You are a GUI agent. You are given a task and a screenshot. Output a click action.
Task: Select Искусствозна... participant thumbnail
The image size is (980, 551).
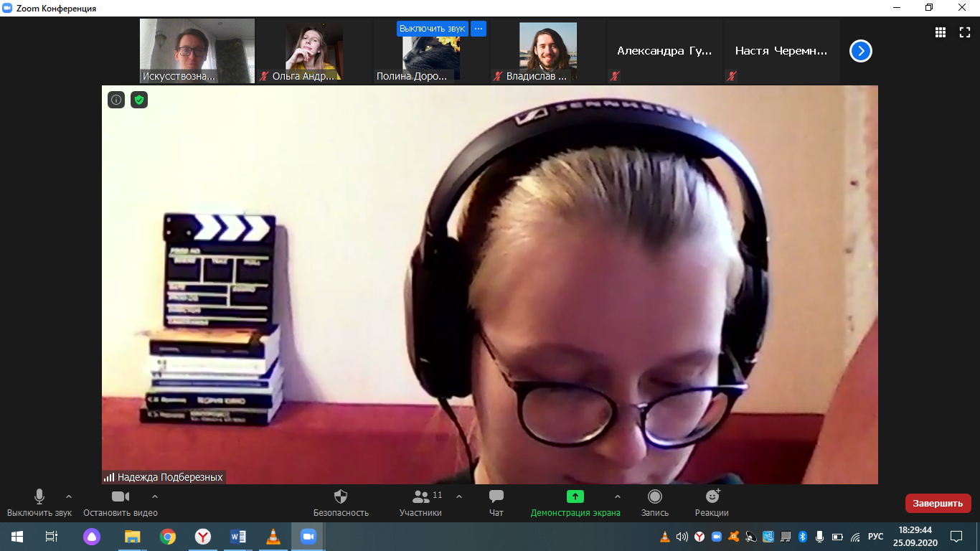[197, 51]
